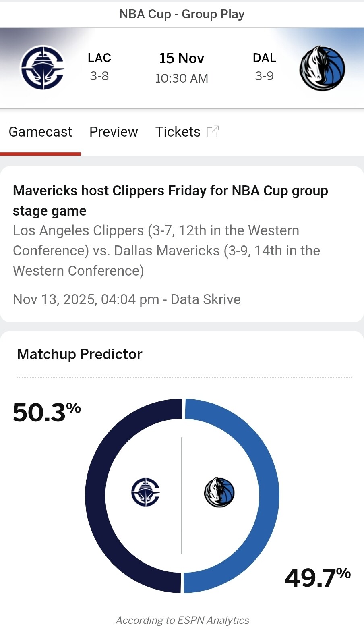Open the Gamecast tab
This screenshot has height=629, width=364.
(40, 132)
